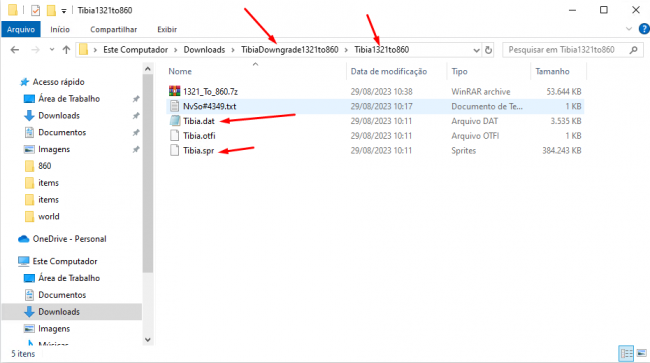Open OneDrive - Personal in sidebar
Screen dimensions: 650x363
pyautogui.click(x=69, y=239)
